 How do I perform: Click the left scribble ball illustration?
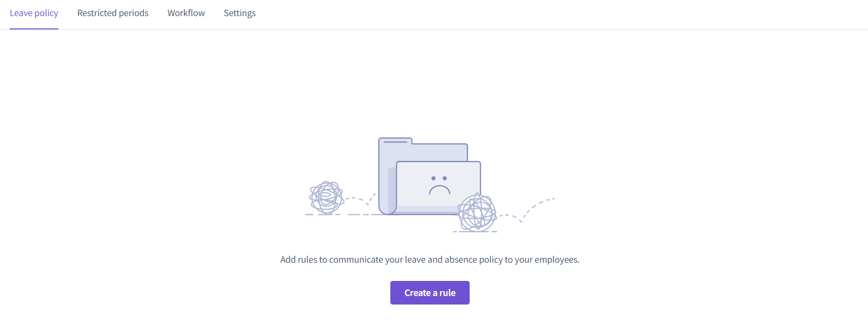[x=327, y=197]
